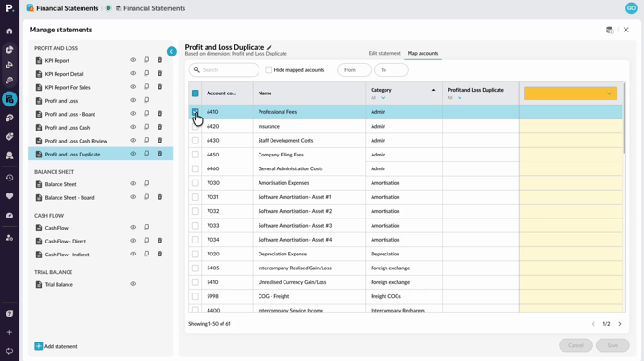Focus the From account range field
The width and height of the screenshot is (644, 361).
point(354,69)
